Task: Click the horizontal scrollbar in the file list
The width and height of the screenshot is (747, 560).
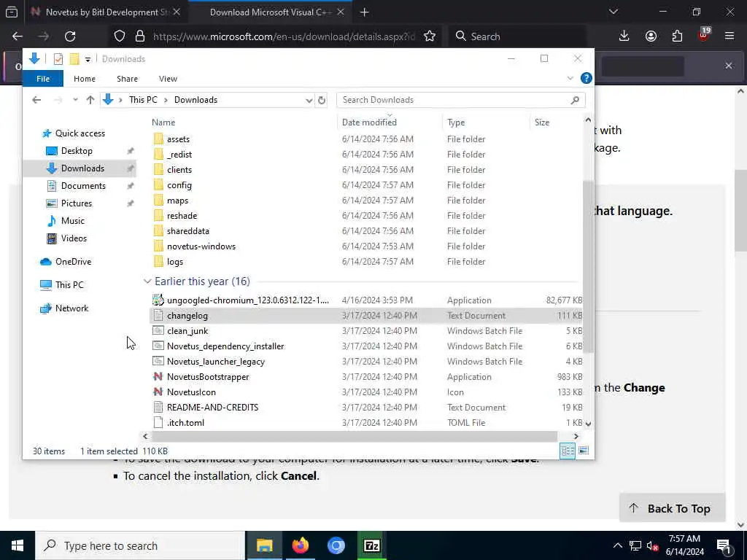Action: click(354, 436)
